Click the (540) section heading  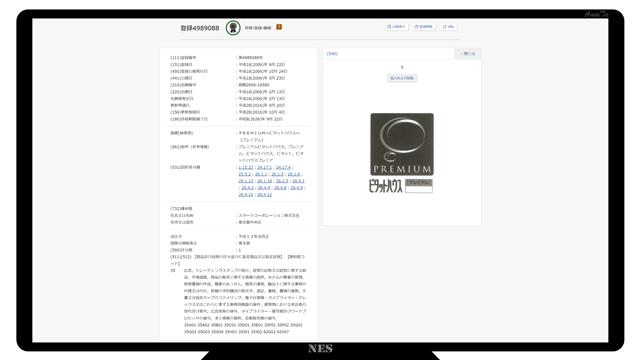click(x=332, y=53)
